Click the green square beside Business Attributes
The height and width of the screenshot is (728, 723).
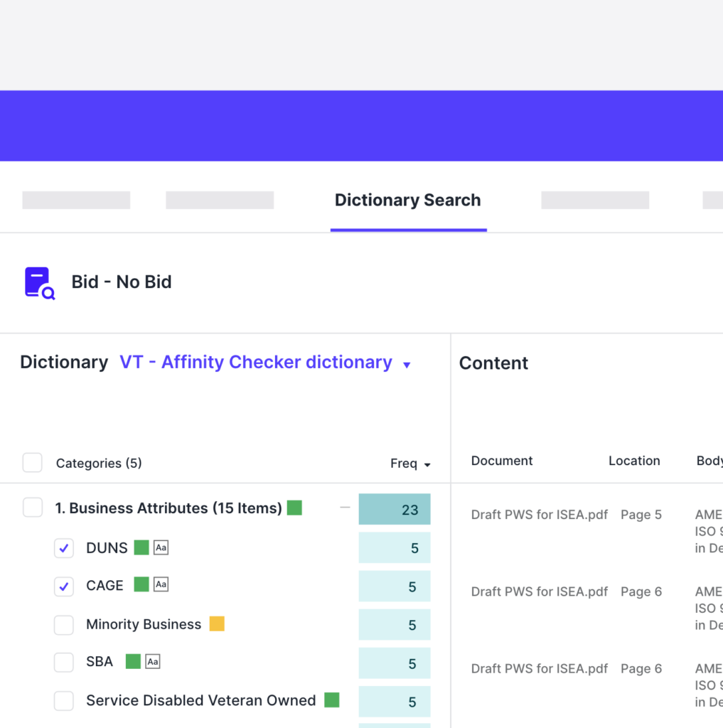294,508
